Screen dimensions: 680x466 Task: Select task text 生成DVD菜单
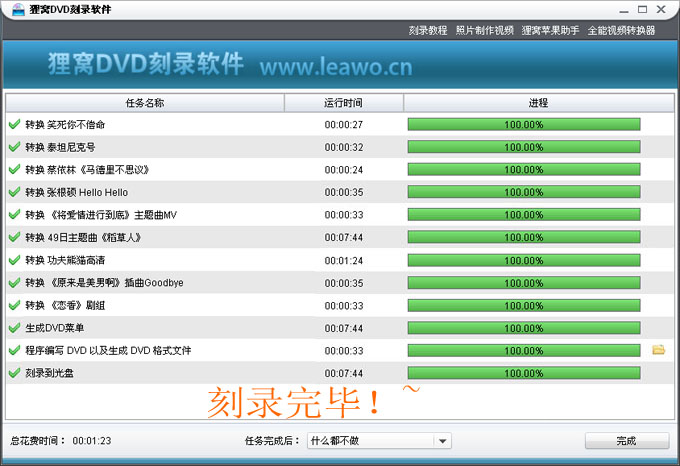tap(55, 328)
